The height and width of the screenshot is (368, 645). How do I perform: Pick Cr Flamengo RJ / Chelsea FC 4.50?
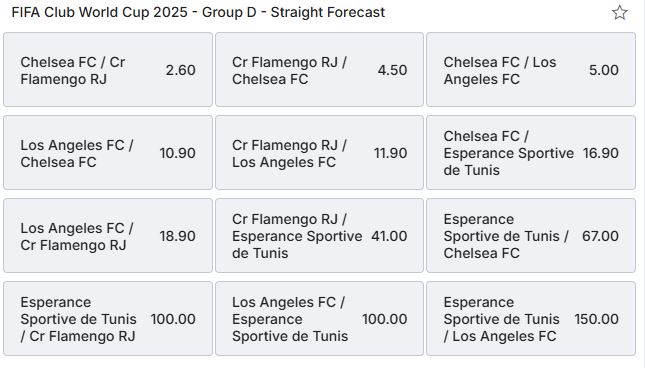coord(319,70)
